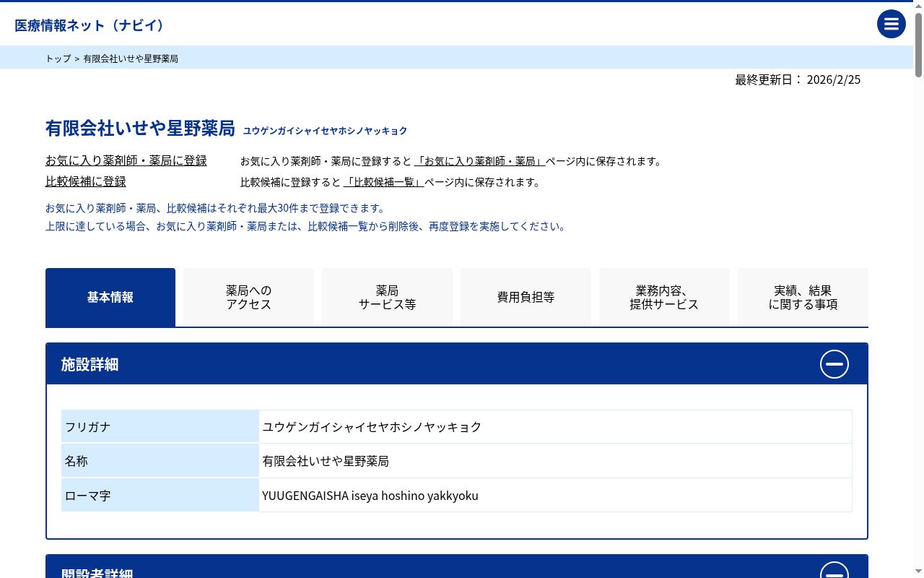Viewport: 924px width, 578px height.
Task: Show the 業務内容、提供サービス tab
Action: (x=664, y=298)
